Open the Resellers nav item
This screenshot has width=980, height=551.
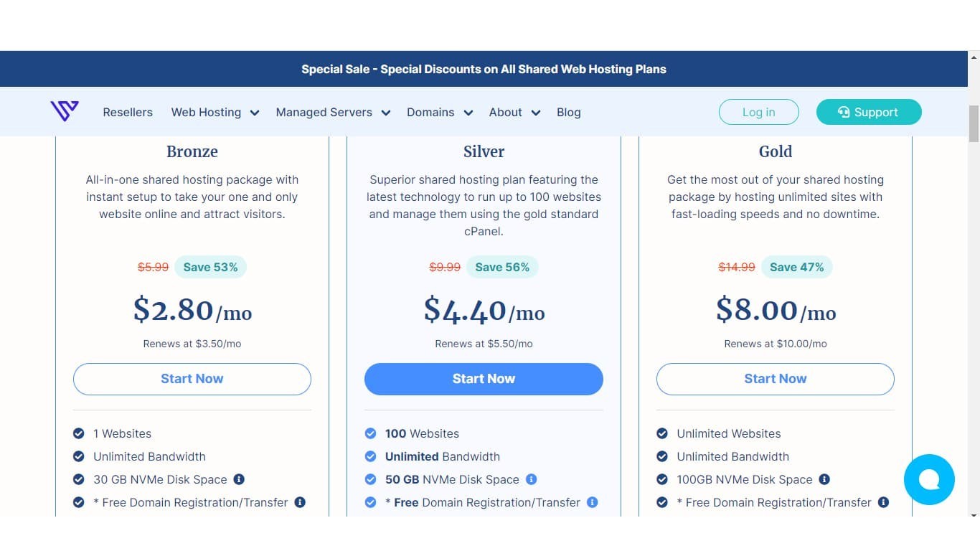point(128,112)
